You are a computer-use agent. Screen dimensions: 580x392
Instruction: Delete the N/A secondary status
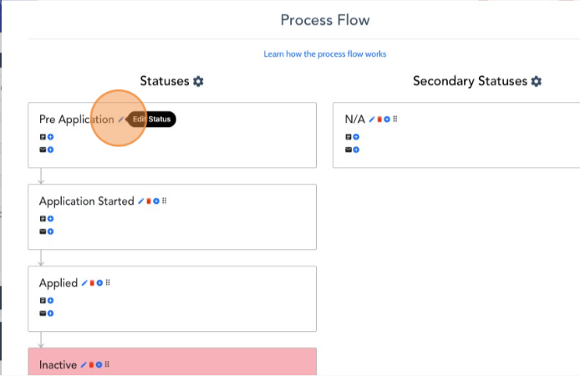coord(379,120)
